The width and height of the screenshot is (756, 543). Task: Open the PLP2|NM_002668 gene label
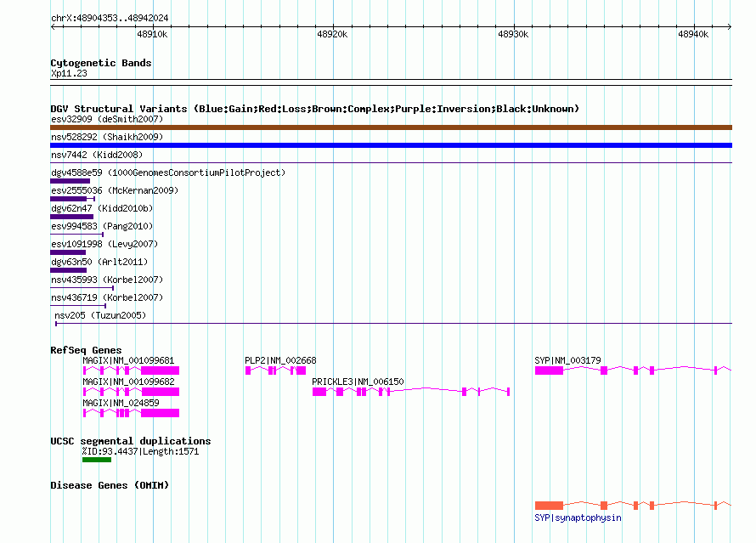point(280,360)
